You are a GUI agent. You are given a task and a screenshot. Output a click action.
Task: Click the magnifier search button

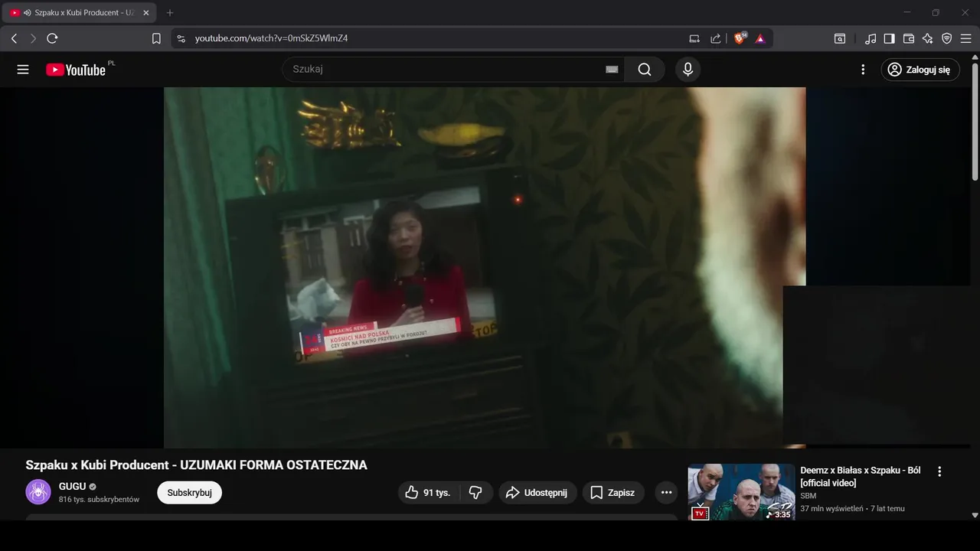coord(645,70)
